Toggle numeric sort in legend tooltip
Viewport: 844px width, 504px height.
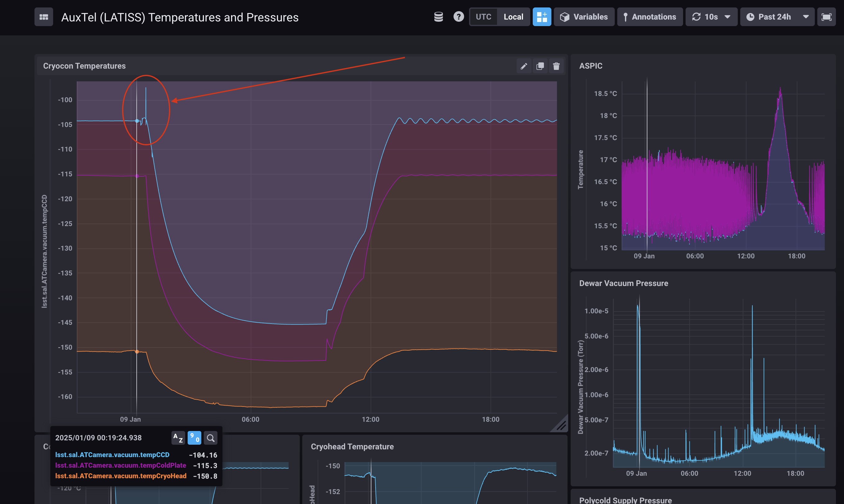[194, 438]
